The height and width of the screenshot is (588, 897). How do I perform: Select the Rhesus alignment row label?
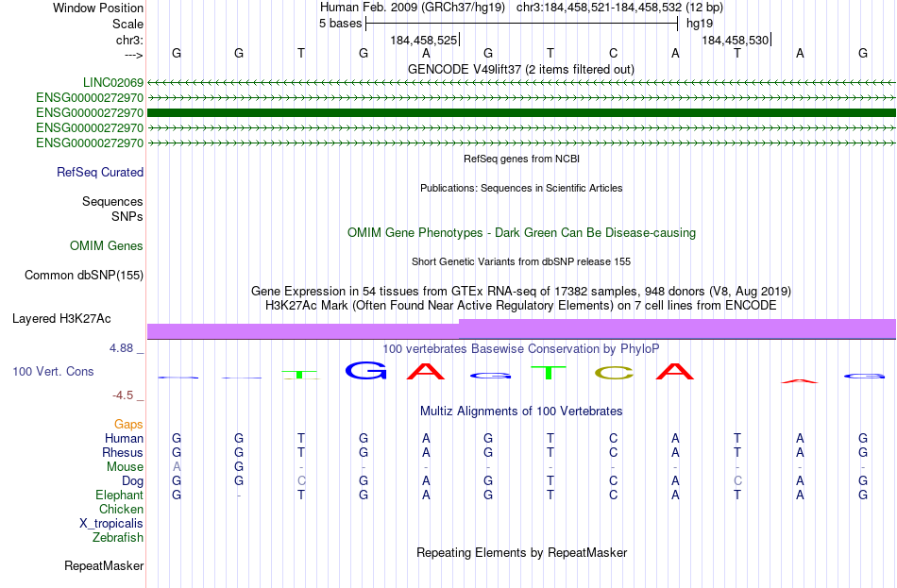click(123, 452)
